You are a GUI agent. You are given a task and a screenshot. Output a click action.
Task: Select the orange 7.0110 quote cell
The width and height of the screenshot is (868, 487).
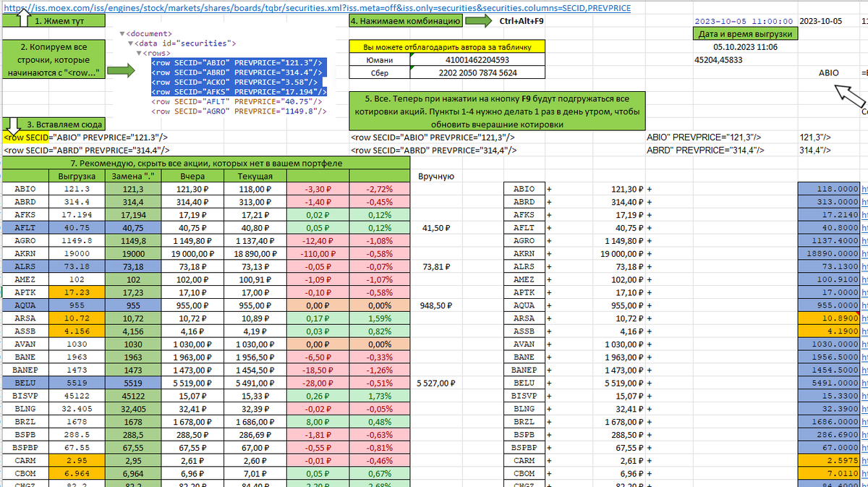click(x=830, y=473)
